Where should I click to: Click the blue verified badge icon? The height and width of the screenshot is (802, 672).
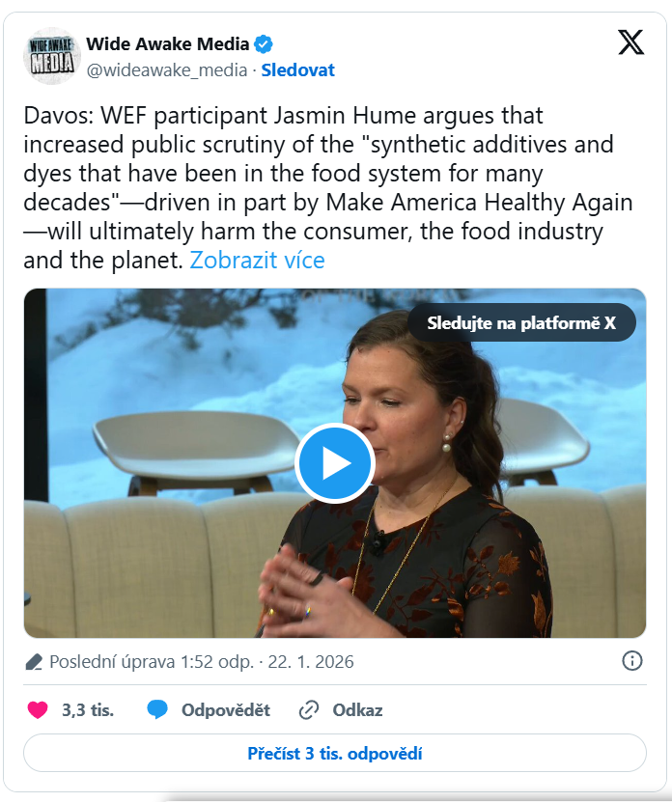click(264, 43)
